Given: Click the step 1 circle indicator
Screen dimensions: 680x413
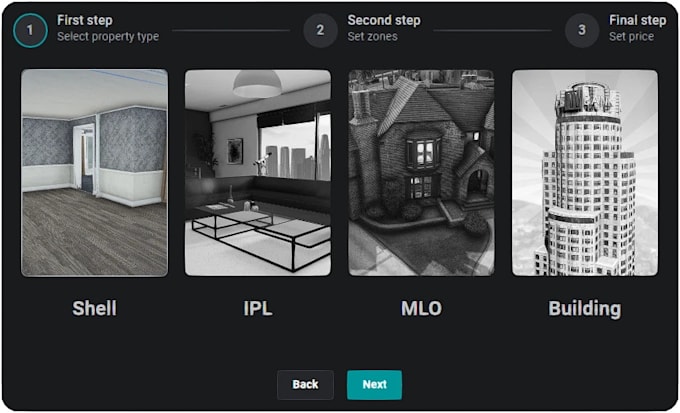Looking at the screenshot, I should pyautogui.click(x=30, y=30).
